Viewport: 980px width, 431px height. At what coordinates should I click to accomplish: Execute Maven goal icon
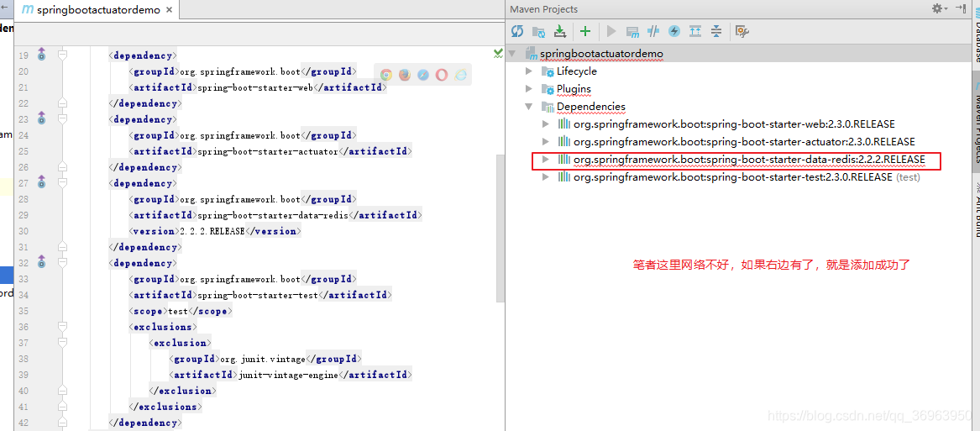pos(632,31)
